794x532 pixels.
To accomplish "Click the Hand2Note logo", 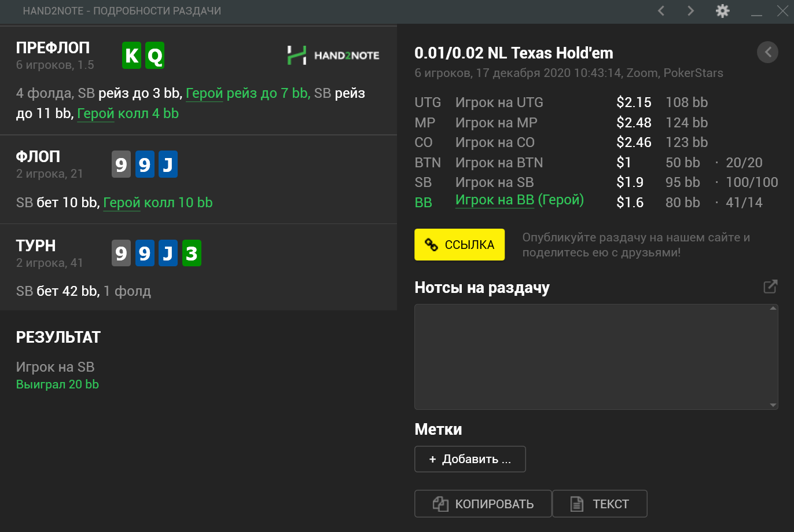I will tap(333, 56).
